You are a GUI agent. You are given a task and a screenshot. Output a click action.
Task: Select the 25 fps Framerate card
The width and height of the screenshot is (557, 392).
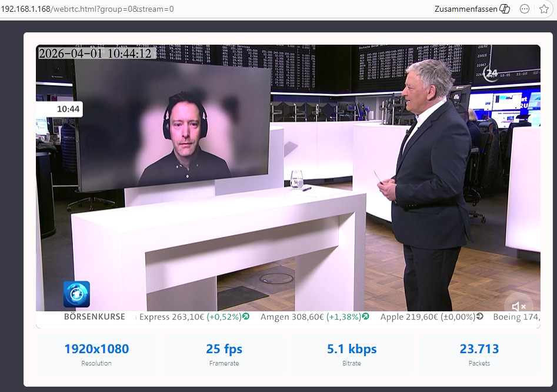tap(224, 354)
